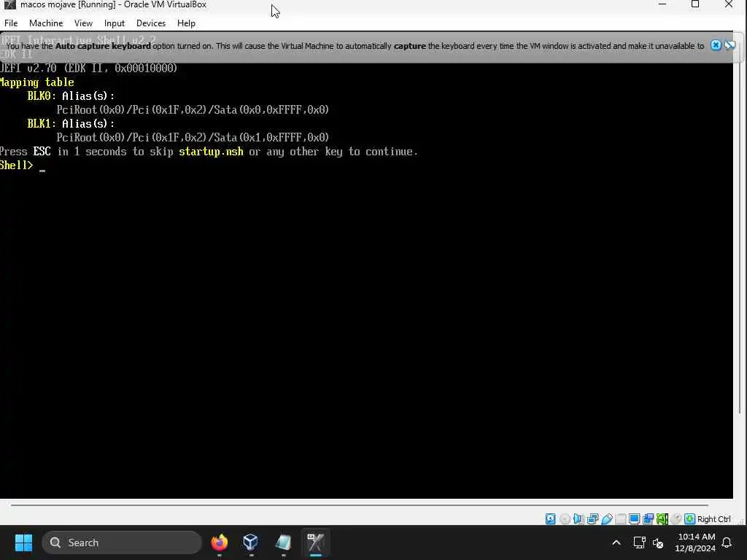Viewport: 747px width, 560px height.
Task: Suppress the keyboard capture message permanently
Action: click(x=729, y=45)
